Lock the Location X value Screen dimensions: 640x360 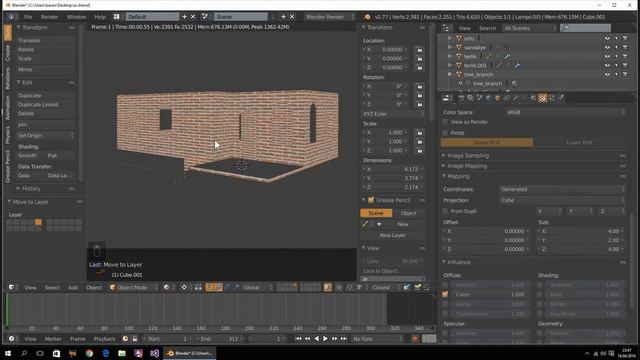(x=420, y=49)
